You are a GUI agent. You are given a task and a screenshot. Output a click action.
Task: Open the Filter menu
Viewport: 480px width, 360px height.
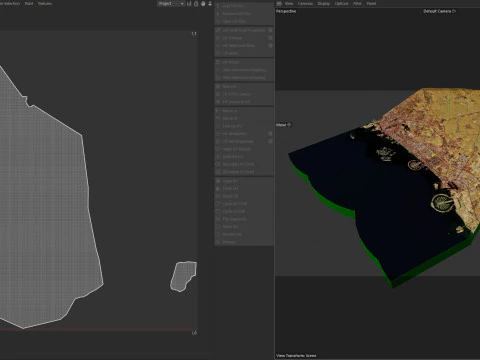357,3
